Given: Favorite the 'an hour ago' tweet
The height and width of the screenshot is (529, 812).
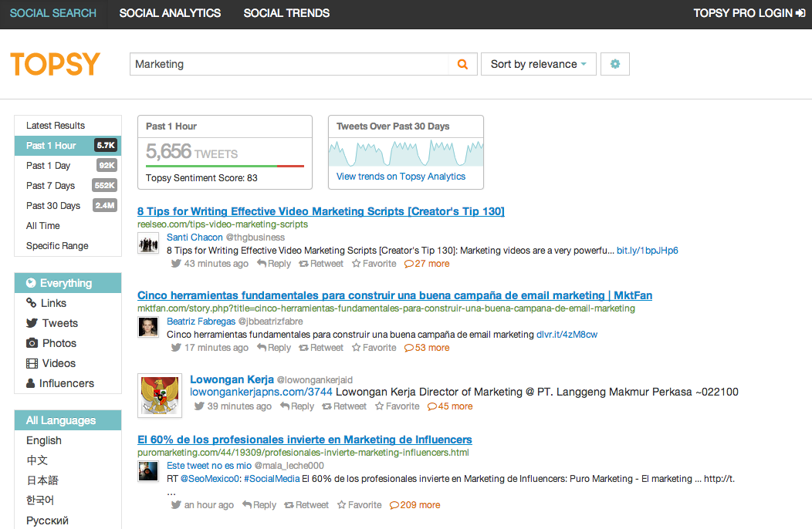Looking at the screenshot, I should 360,504.
